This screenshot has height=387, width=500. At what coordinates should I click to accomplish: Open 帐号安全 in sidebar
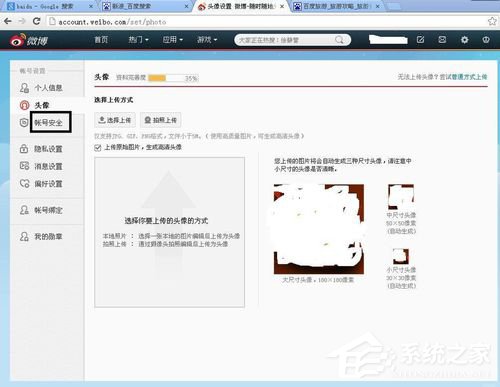tap(48, 123)
